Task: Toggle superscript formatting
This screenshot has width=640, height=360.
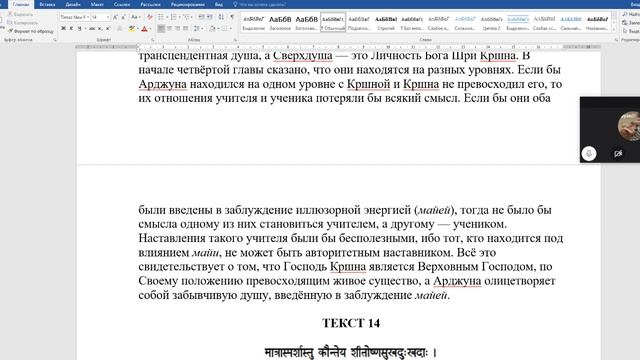Action: coord(108,29)
